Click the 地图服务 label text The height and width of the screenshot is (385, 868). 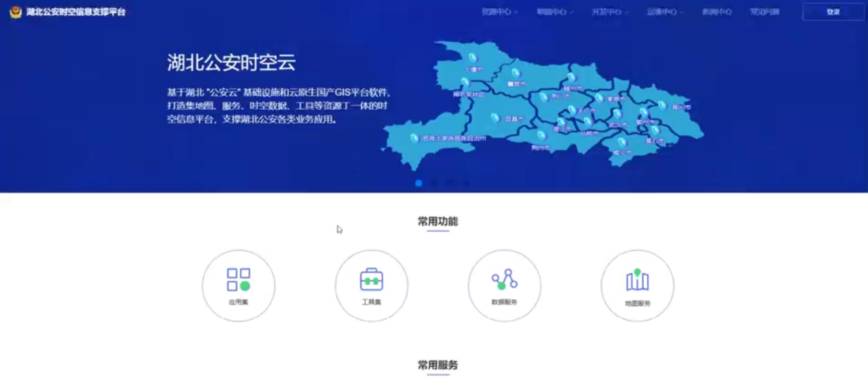638,303
